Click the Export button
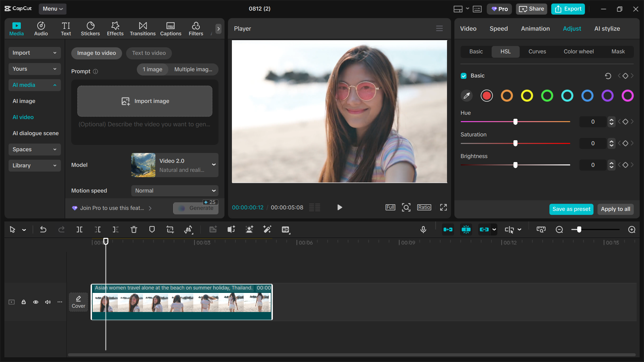 (568, 9)
